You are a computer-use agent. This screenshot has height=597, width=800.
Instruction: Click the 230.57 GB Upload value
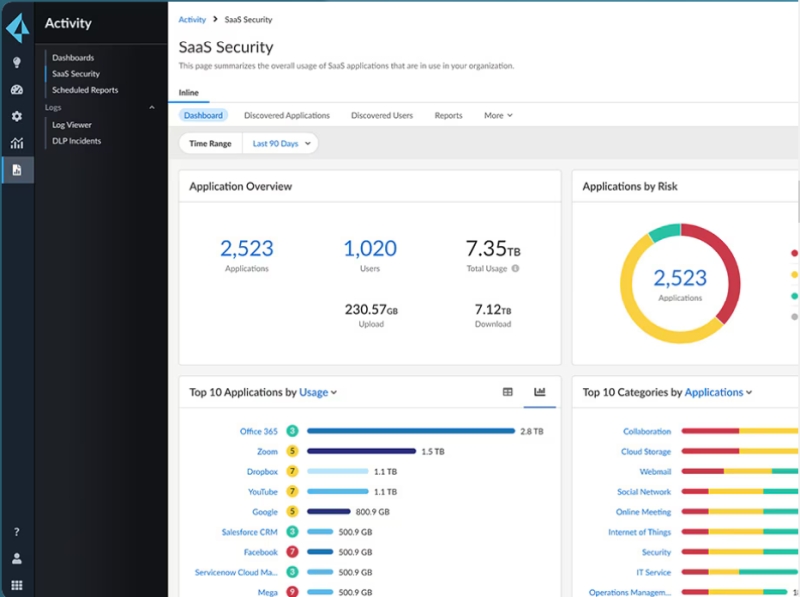(x=371, y=309)
